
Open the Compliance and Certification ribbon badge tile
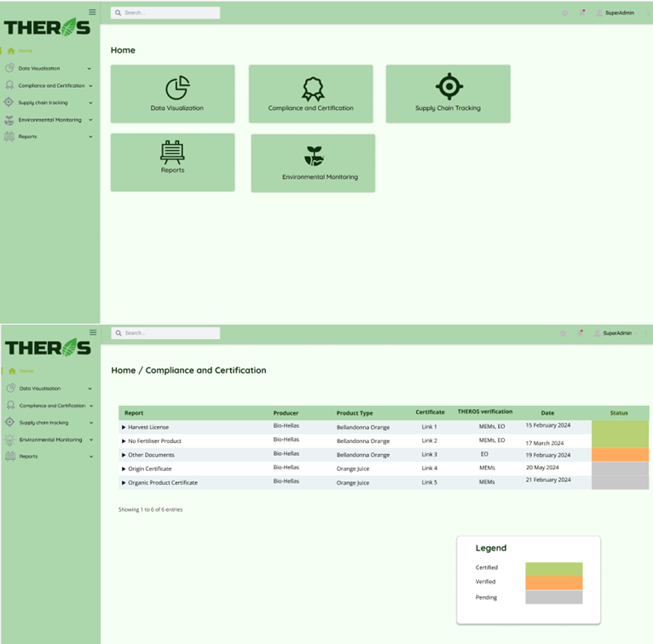(313, 89)
